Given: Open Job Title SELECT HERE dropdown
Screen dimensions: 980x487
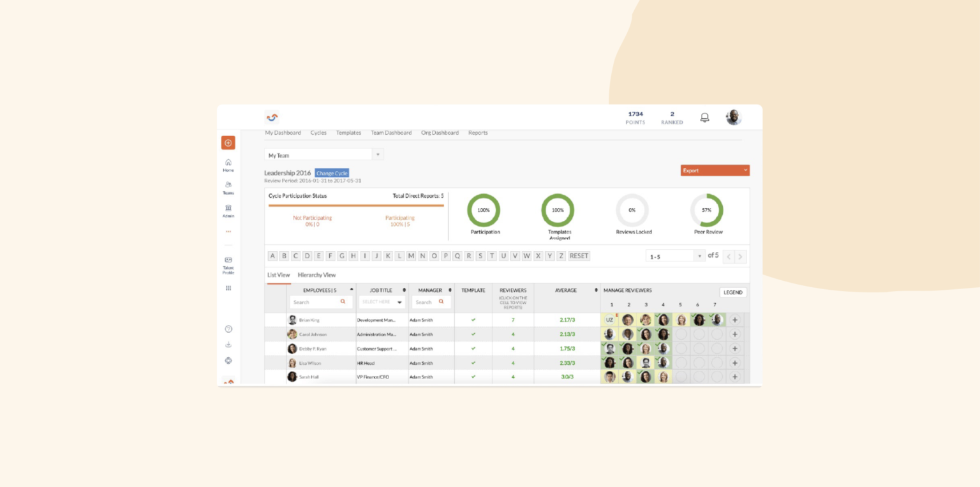Looking at the screenshot, I should (x=382, y=302).
